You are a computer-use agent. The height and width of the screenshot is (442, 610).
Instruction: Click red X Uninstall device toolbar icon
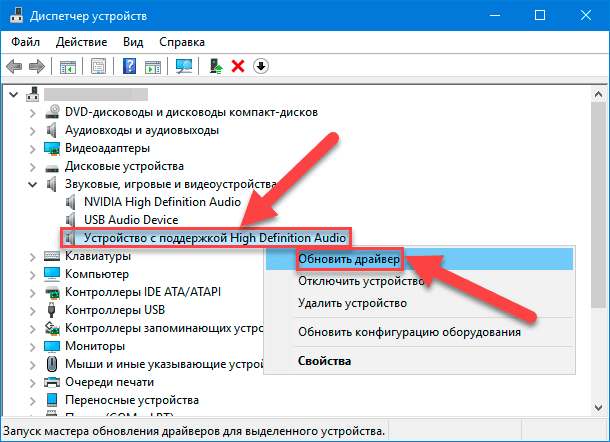pos(238,66)
